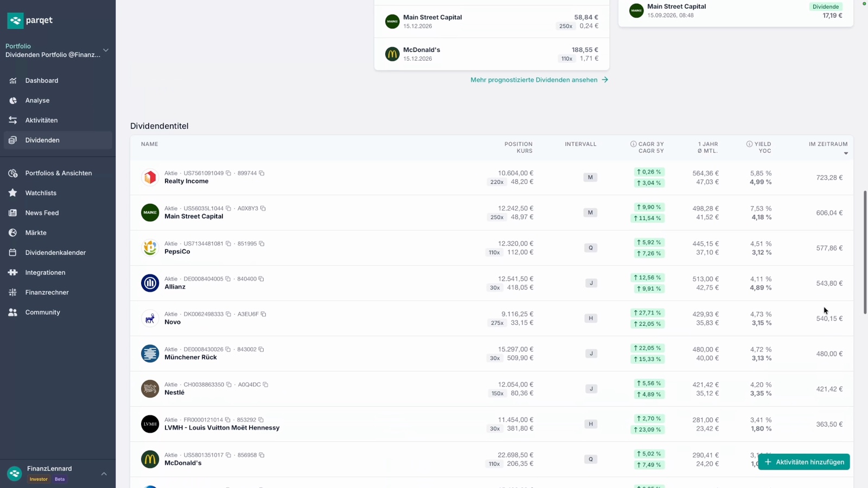Click the News Feed icon

click(13, 213)
